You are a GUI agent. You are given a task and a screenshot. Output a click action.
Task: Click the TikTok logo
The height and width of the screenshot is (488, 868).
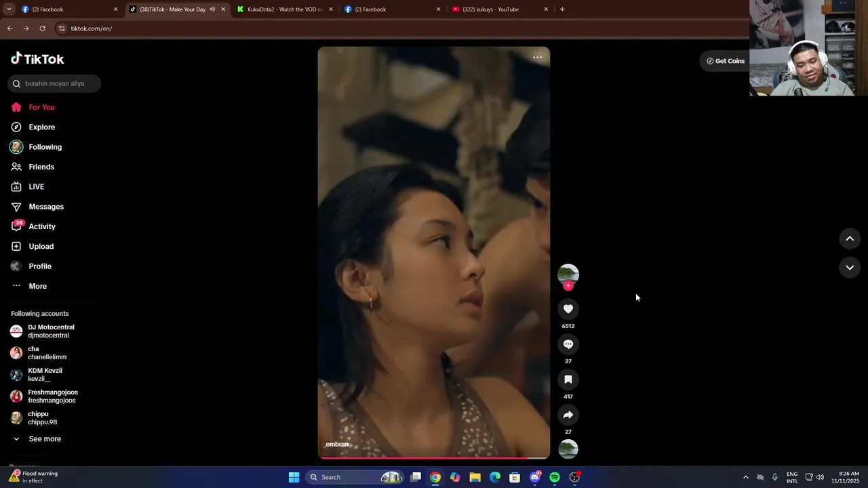click(x=37, y=59)
